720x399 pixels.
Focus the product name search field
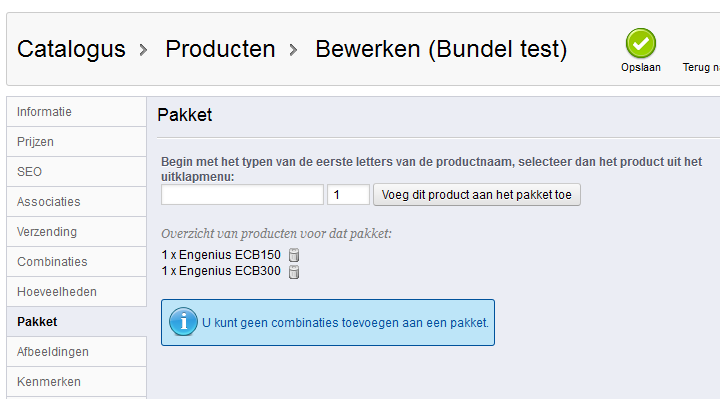click(242, 195)
